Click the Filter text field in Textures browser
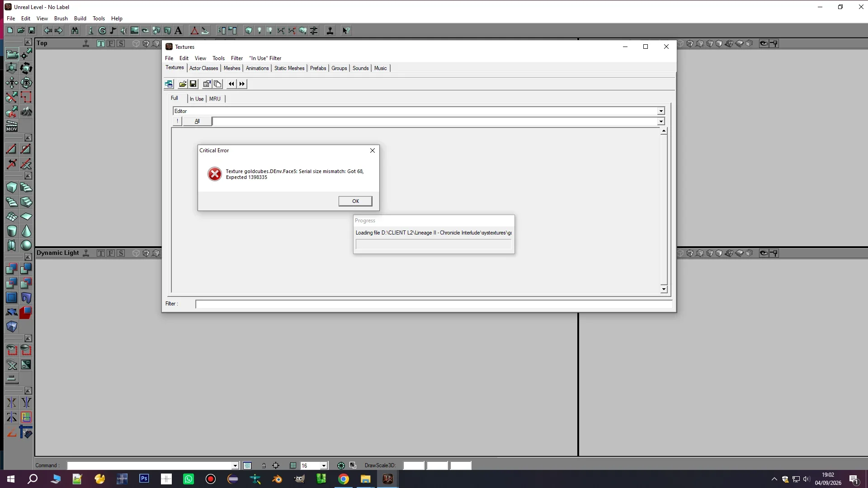Screen dimensions: 868x488 [x=434, y=304]
